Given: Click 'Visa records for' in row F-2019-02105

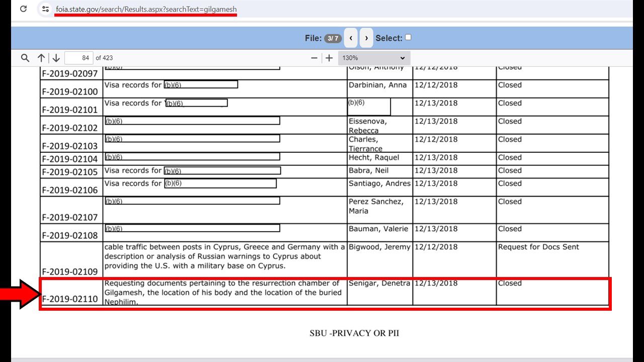Looking at the screenshot, I should [133, 170].
